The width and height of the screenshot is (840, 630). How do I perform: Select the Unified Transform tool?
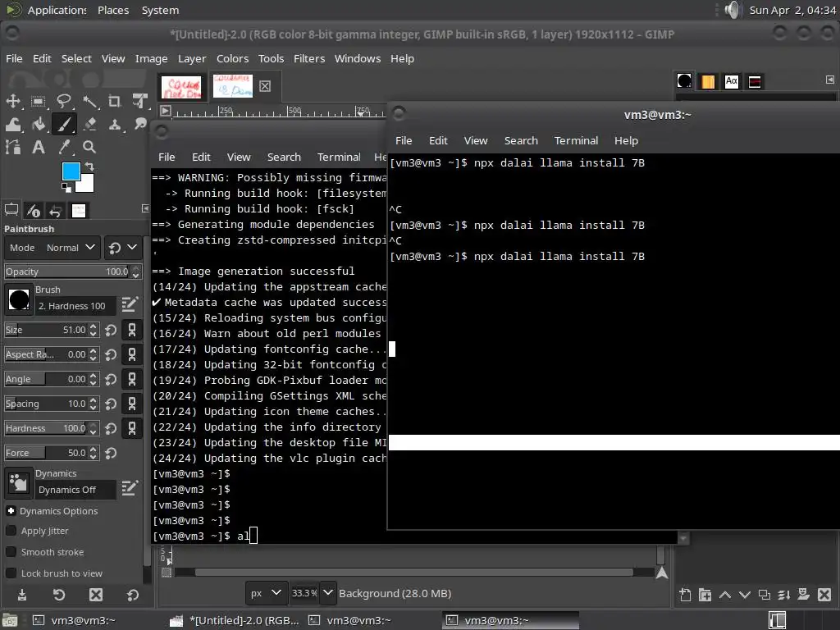coord(139,101)
